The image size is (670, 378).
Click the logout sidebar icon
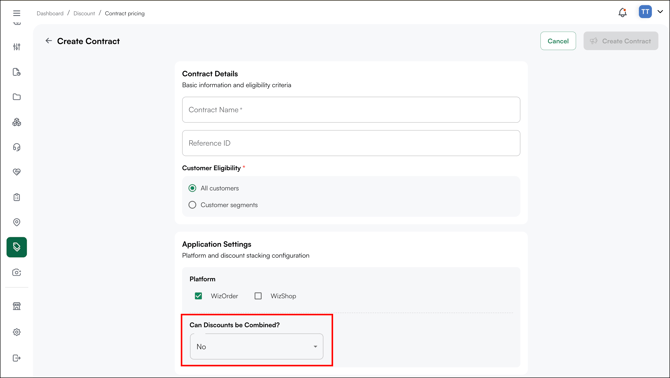17,358
